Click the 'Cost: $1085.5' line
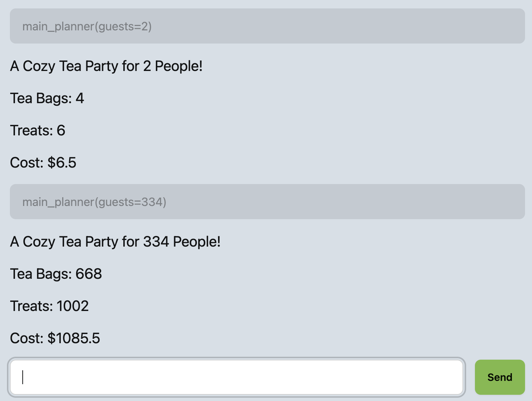The image size is (532, 401). [55, 338]
